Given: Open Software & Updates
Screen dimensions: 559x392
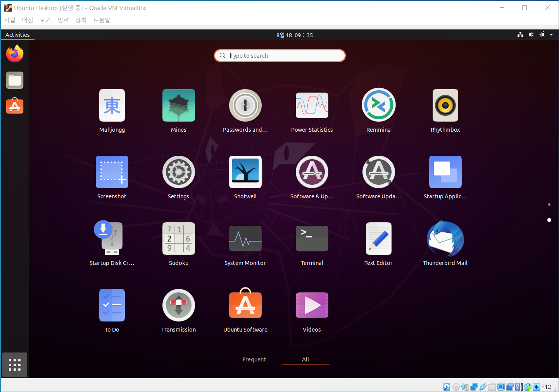Looking at the screenshot, I should point(312,178).
